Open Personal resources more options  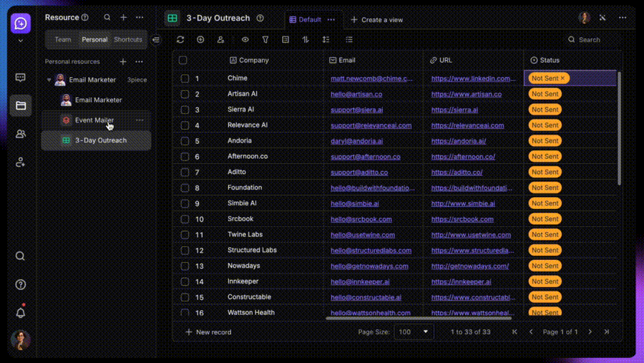coord(140,62)
